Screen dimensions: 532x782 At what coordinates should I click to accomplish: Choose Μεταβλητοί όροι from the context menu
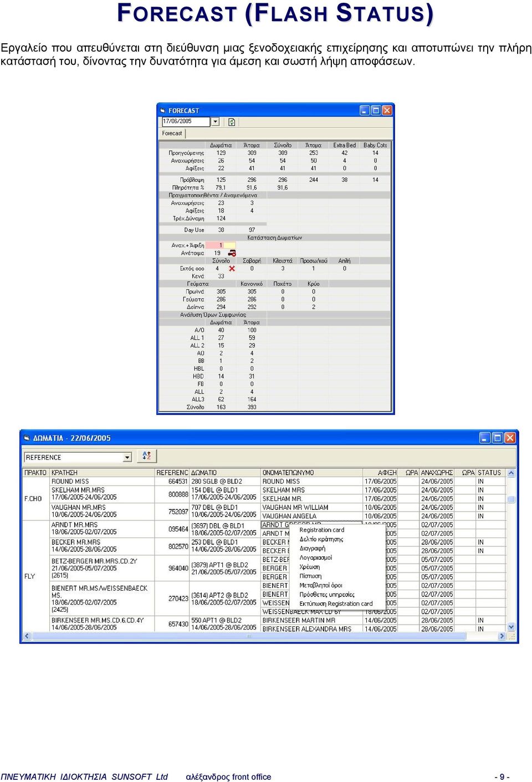point(321,585)
